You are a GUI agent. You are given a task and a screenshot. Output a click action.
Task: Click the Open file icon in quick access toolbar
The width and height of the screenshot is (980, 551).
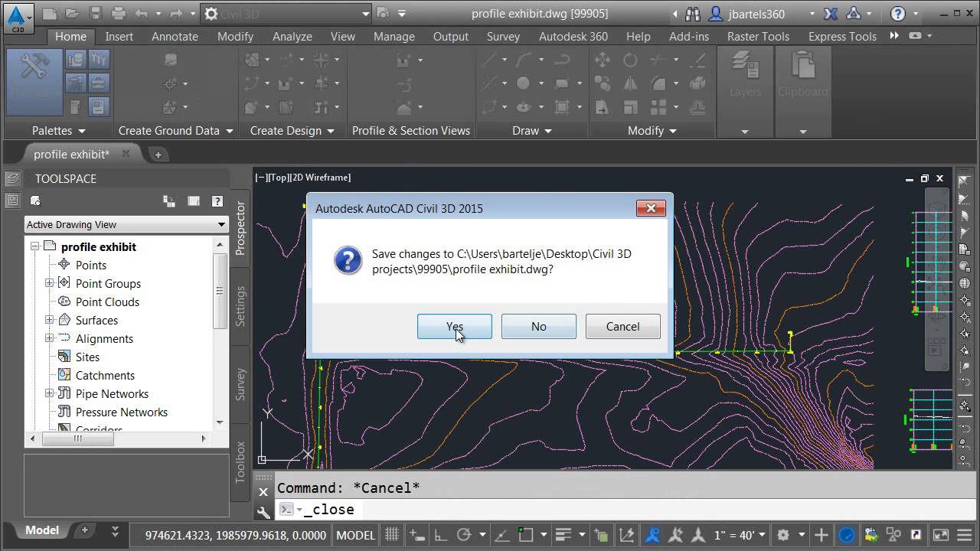pyautogui.click(x=72, y=14)
